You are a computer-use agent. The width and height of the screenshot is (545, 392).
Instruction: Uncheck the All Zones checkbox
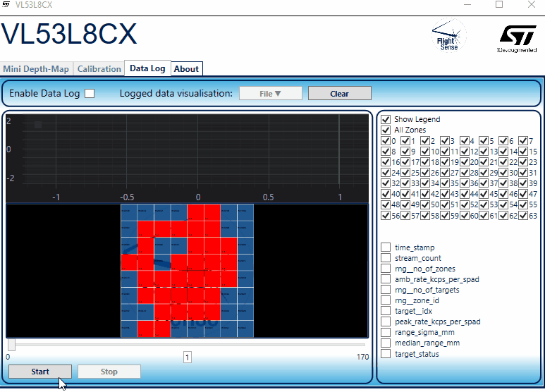click(386, 130)
